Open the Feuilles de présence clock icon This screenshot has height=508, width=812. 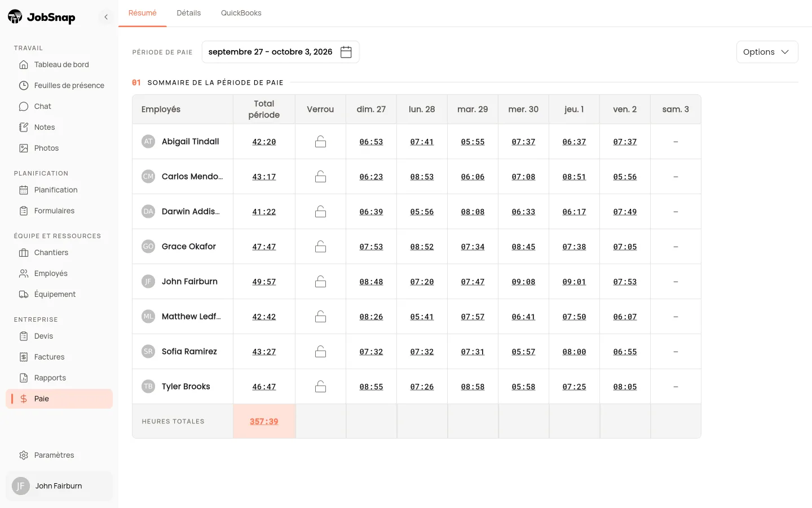(24, 85)
